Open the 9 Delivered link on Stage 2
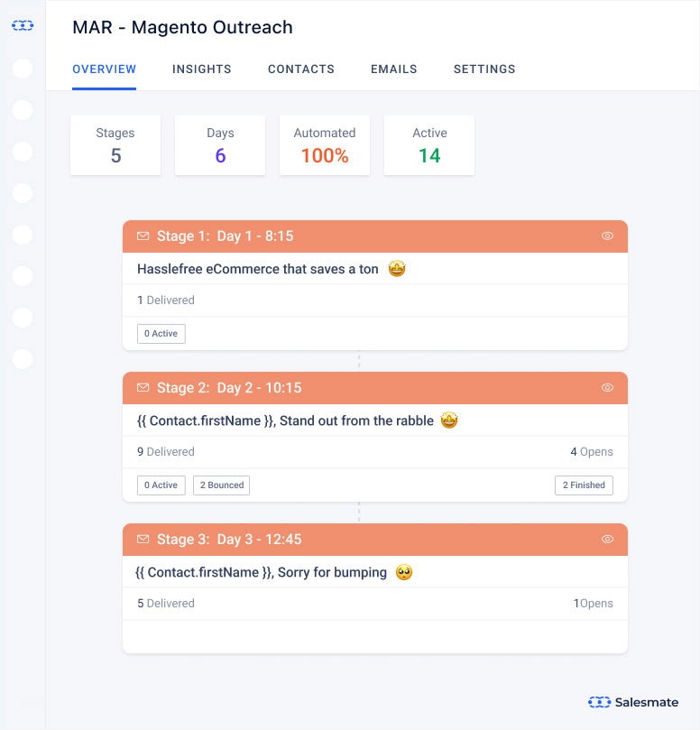The image size is (700, 730). (166, 451)
